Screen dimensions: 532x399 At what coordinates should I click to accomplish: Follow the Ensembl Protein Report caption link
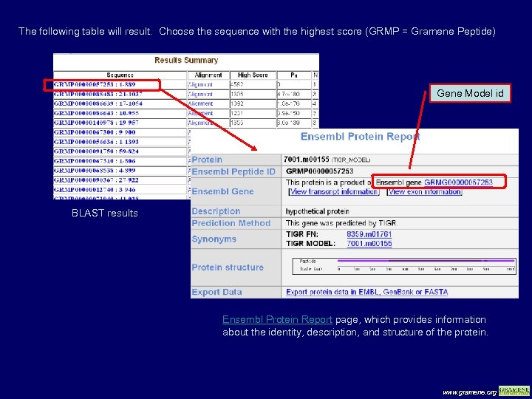pyautogui.click(x=277, y=320)
